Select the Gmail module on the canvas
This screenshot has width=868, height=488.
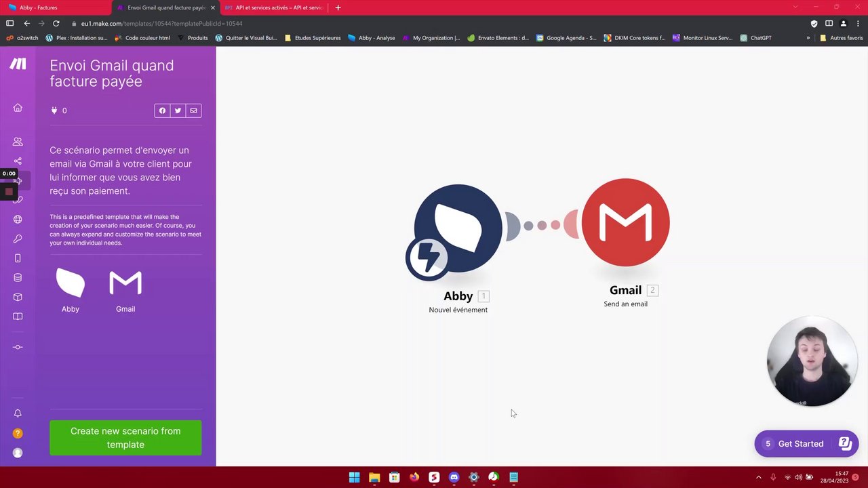(625, 222)
